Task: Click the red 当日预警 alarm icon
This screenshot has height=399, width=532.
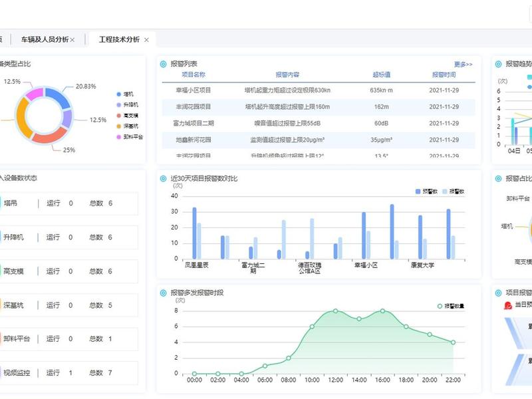Action: pos(508,306)
